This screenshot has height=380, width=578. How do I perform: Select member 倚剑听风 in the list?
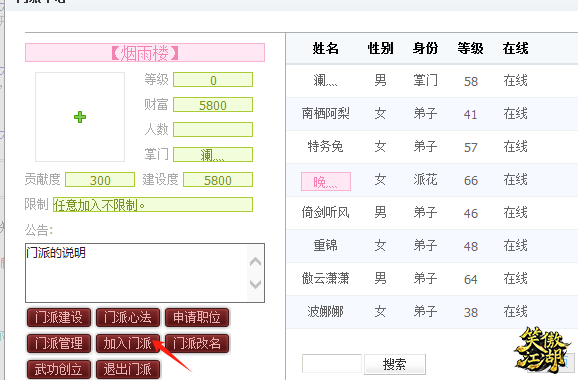[x=325, y=213]
